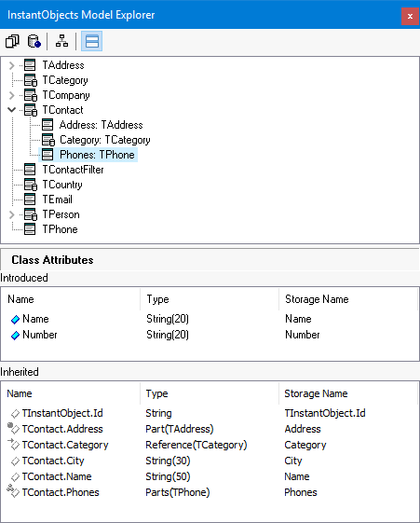Toggle the Show Attributes panel button
Viewport: 420px width, 523px height.
point(92,41)
